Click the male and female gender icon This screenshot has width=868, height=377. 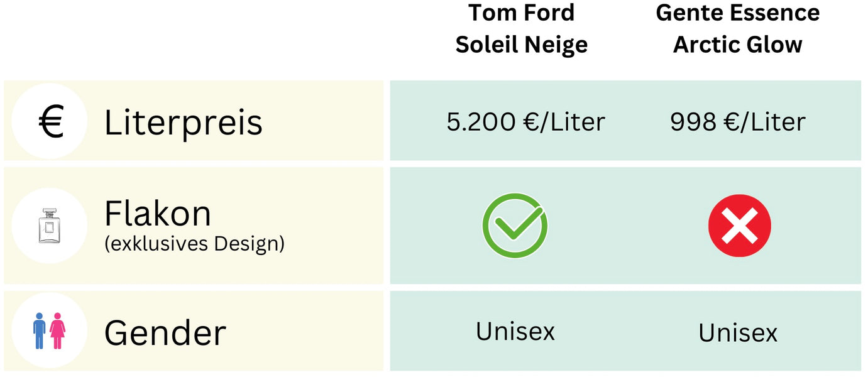tap(48, 331)
